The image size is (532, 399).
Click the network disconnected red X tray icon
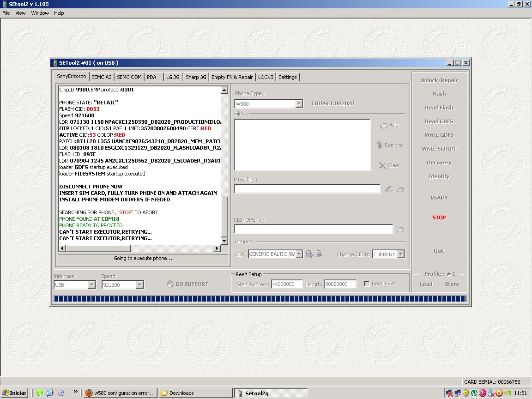(x=449, y=393)
